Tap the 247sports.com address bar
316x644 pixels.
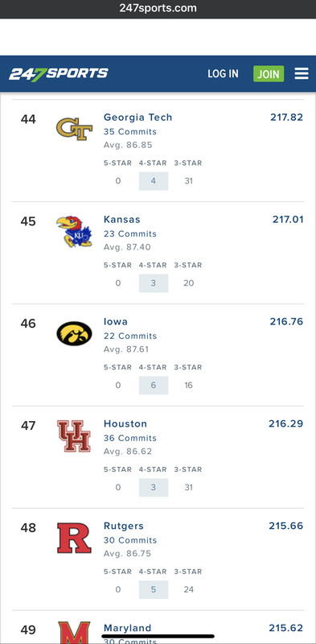coord(158,8)
